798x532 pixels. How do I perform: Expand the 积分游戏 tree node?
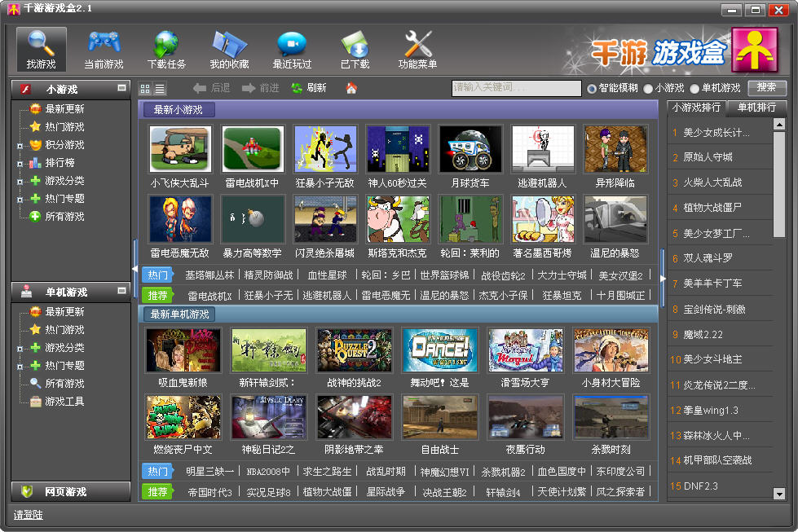click(20, 145)
